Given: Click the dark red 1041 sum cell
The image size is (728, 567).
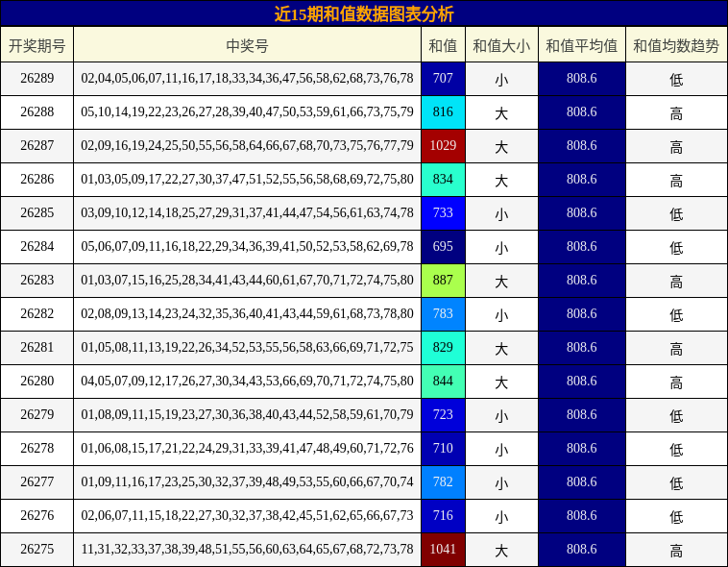Looking at the screenshot, I should point(443,550).
